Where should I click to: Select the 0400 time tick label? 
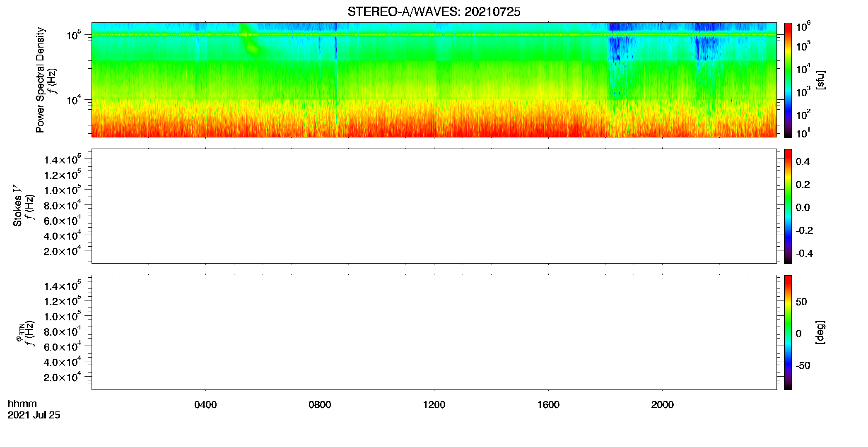(x=205, y=405)
